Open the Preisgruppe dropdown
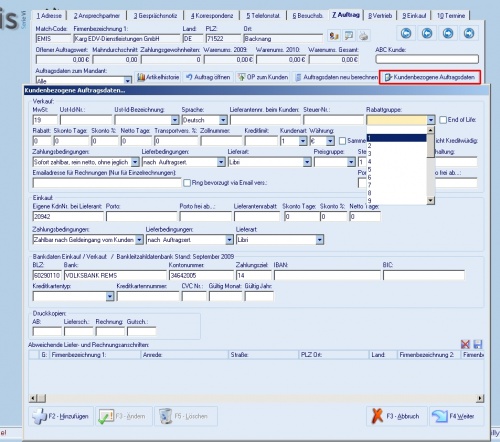This screenshot has height=442, width=500. pos(351,162)
